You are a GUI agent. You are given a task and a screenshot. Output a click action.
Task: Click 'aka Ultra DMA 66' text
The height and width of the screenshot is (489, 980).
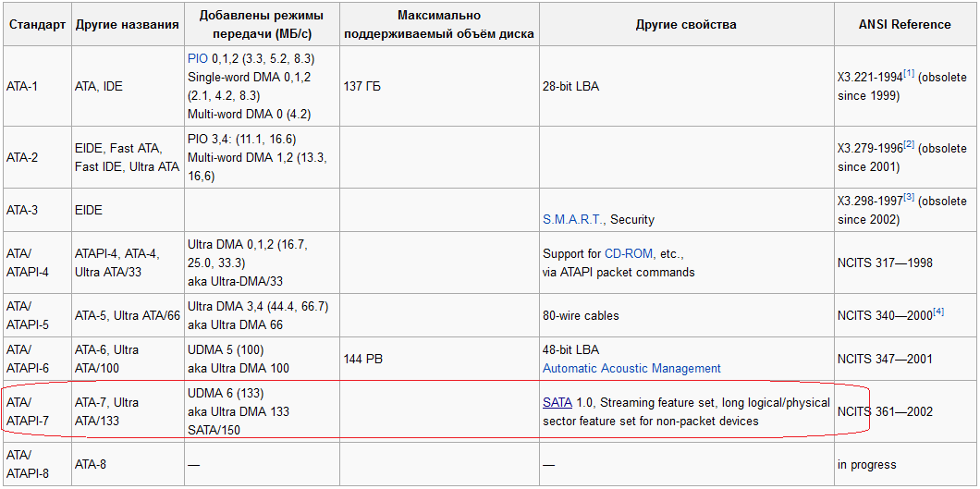pyautogui.click(x=235, y=324)
